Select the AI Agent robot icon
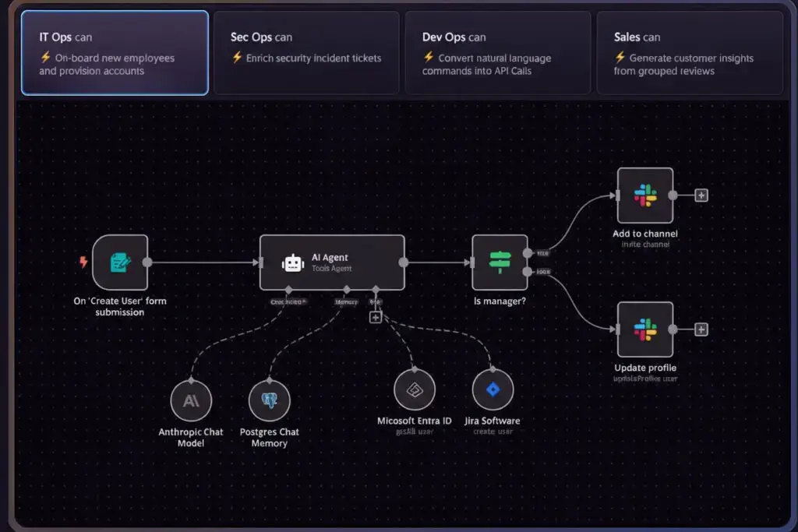Image resolution: width=798 pixels, height=532 pixels. (293, 262)
